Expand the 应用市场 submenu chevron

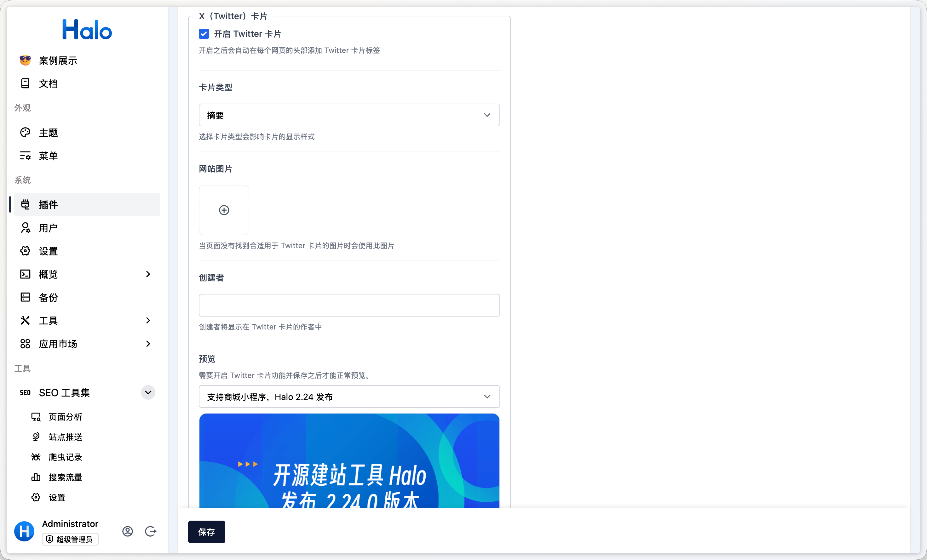tap(148, 344)
